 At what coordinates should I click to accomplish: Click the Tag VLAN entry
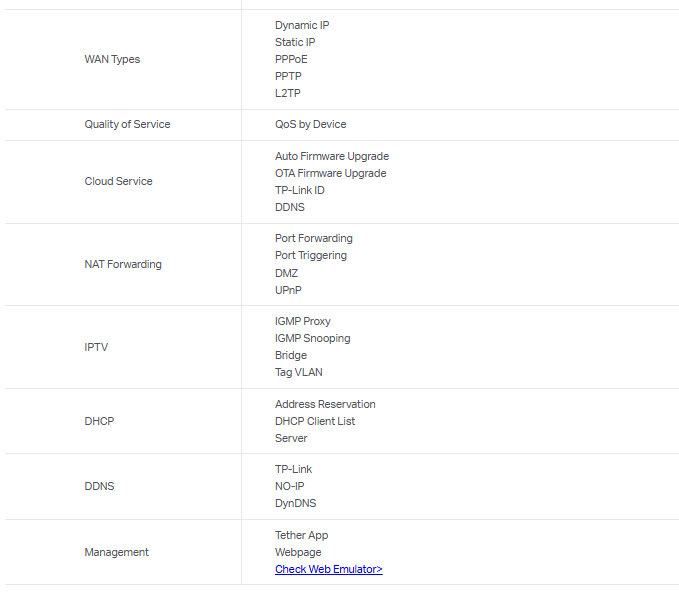pyautogui.click(x=298, y=372)
